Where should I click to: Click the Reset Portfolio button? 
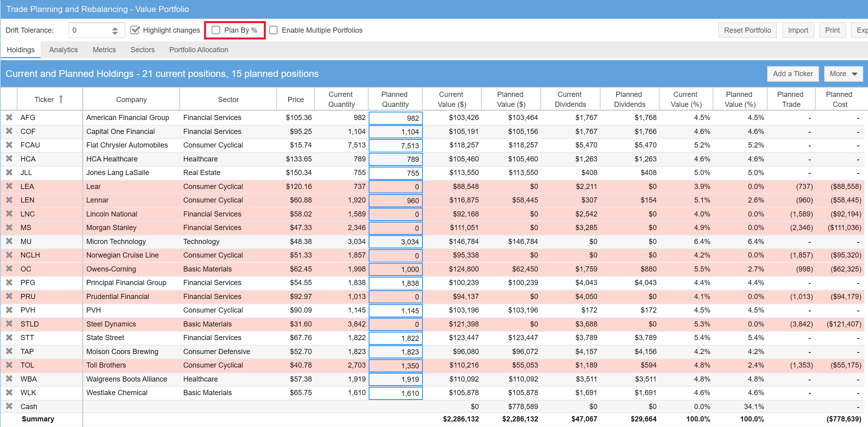[748, 30]
